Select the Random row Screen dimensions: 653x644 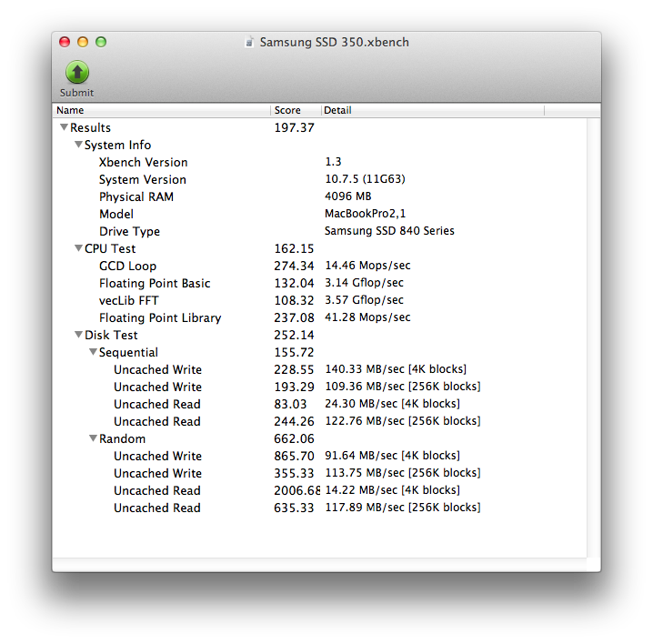coord(320,438)
